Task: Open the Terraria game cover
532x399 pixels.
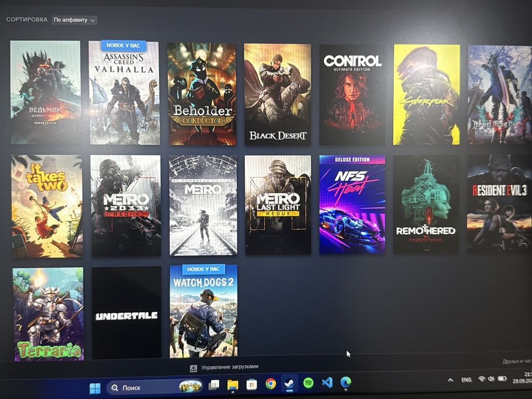Action: (48, 314)
